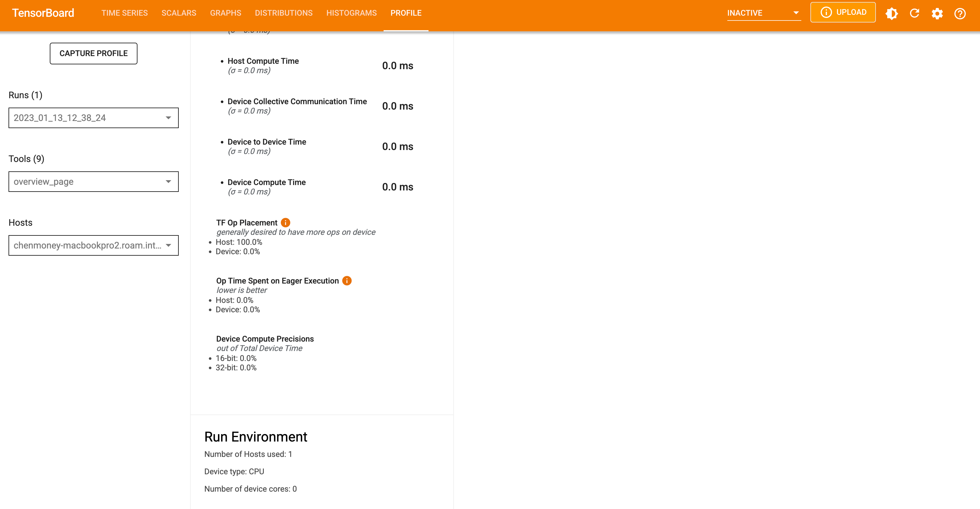Click info icon next to TF Op Placement

tap(285, 222)
